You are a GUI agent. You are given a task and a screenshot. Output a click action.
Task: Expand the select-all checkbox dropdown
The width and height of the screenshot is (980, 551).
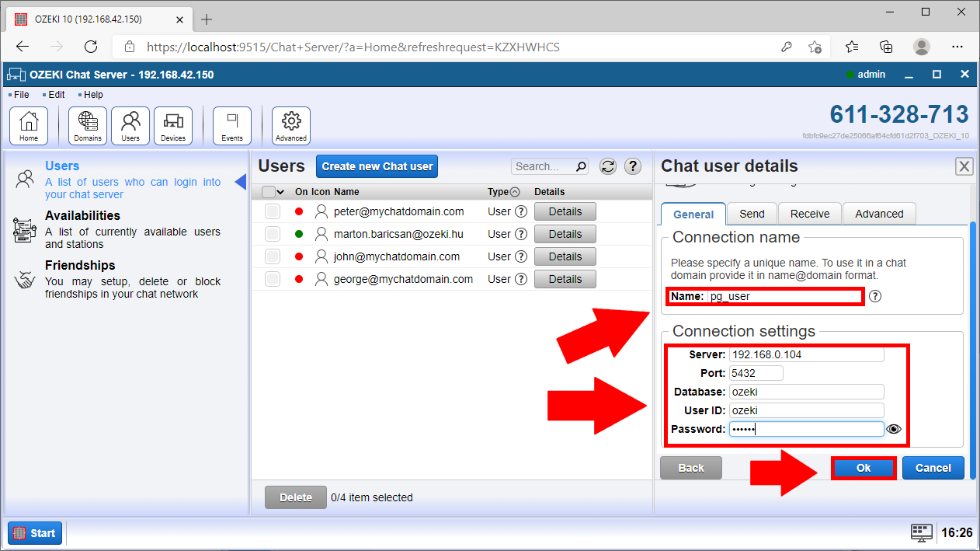[280, 192]
